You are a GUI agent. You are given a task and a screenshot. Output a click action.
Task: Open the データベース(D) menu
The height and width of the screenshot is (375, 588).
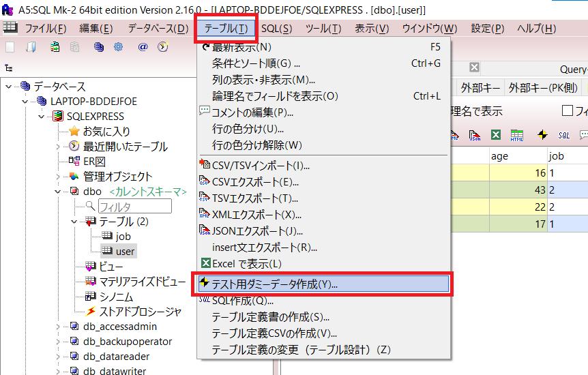tap(158, 29)
